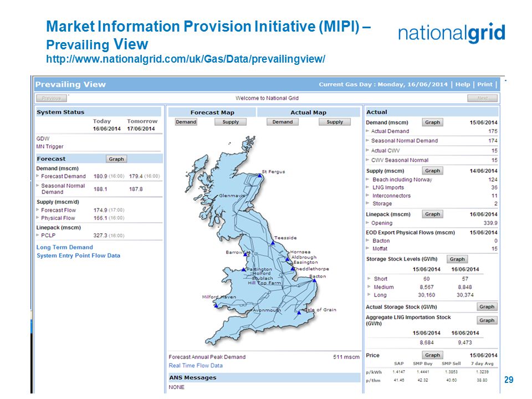Viewport: 532px width, 399px height.
Task: Click the Forecast Demand value 180.9
Action: point(100,176)
